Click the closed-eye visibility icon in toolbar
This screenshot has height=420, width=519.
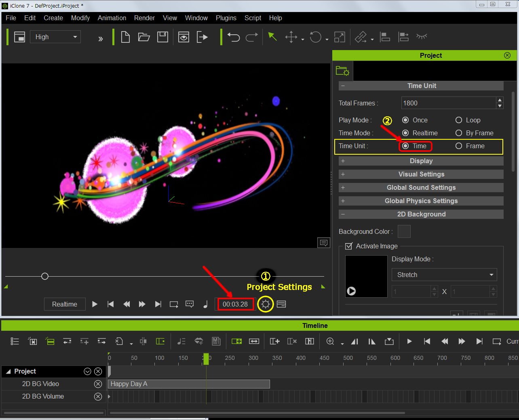coord(422,36)
